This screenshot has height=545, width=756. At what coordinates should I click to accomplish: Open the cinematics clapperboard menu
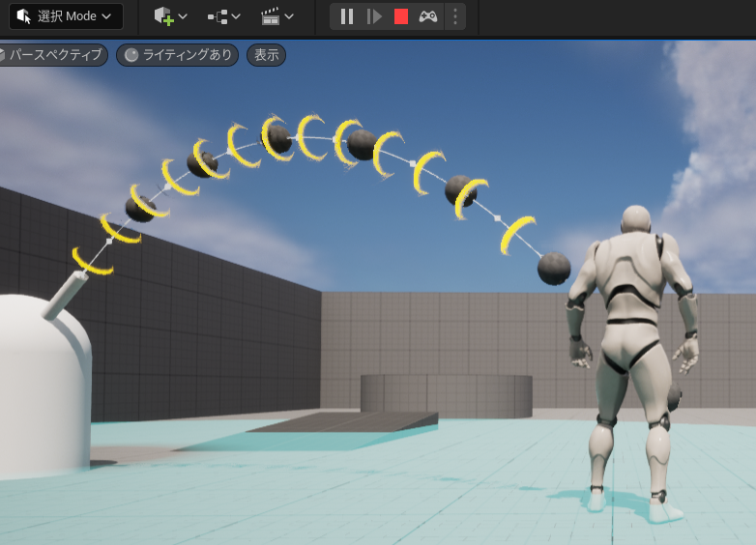click(270, 16)
